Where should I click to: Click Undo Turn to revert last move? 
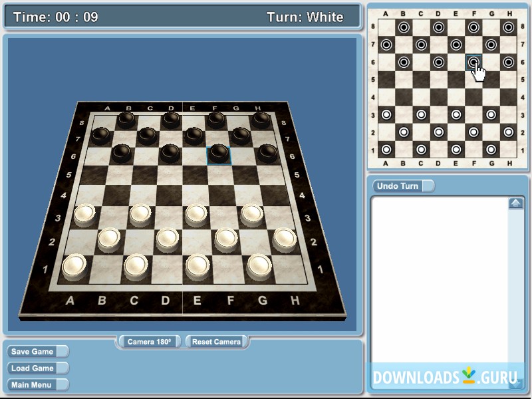click(396, 186)
